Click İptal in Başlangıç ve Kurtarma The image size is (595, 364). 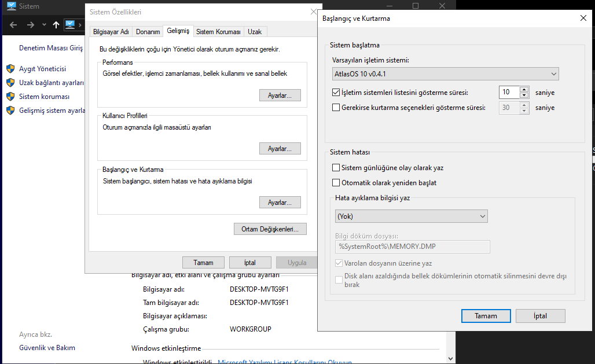pos(541,316)
